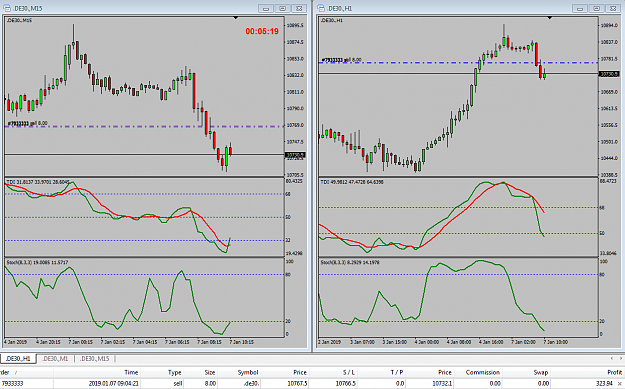The height and width of the screenshot is (389, 625).
Task: Click the chart shift triangle on the M15 chart
Action: tap(236, 18)
